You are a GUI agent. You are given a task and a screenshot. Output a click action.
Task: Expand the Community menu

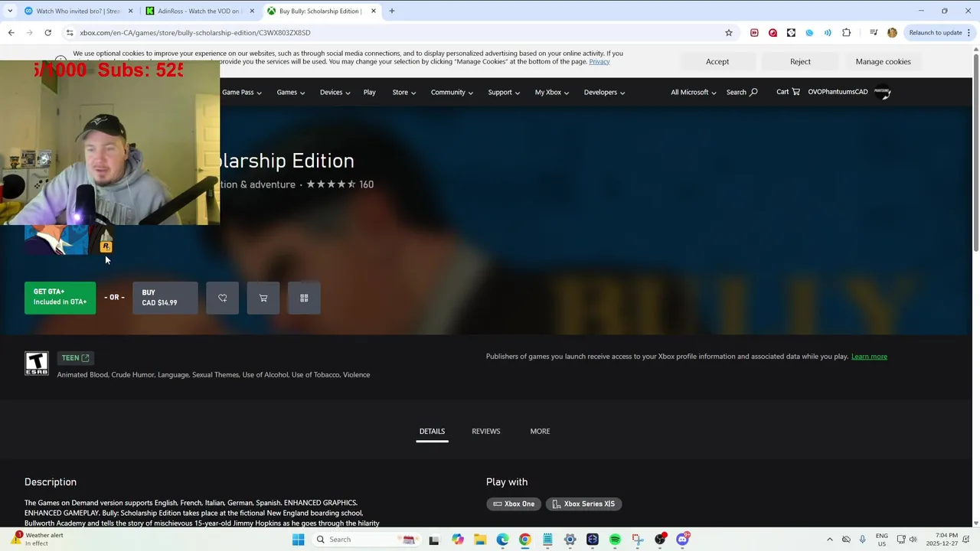[x=452, y=92]
